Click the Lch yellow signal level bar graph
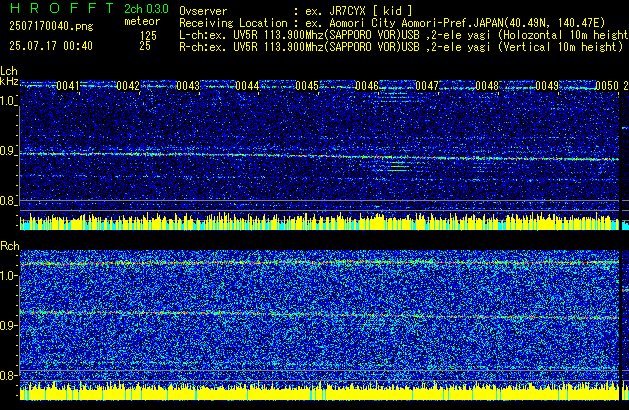This screenshot has height=410, width=629. tap(319, 222)
